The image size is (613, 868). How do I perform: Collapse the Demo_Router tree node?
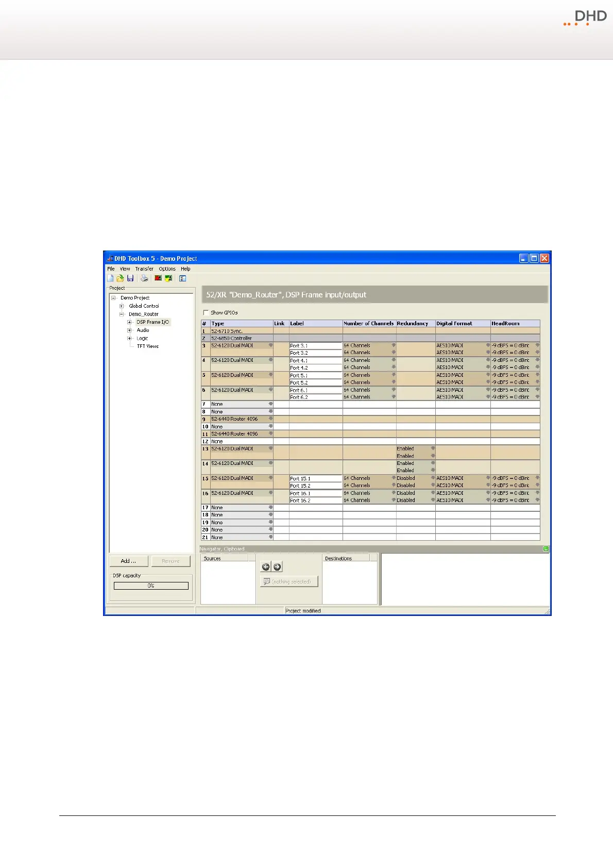(122, 314)
